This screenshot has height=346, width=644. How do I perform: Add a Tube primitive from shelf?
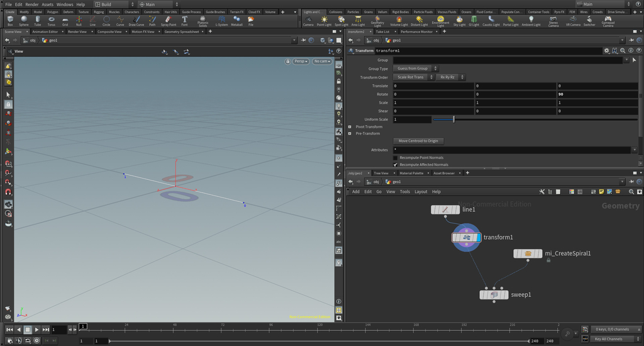37,21
